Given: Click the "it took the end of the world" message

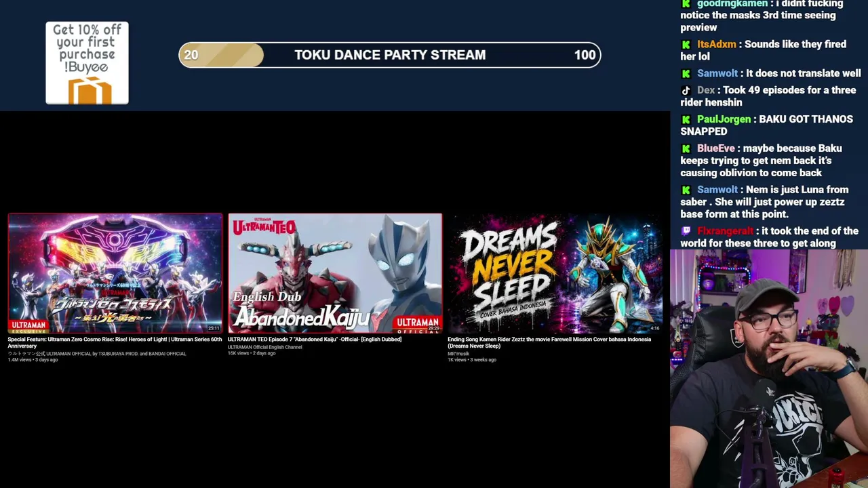Looking at the screenshot, I should pos(770,238).
